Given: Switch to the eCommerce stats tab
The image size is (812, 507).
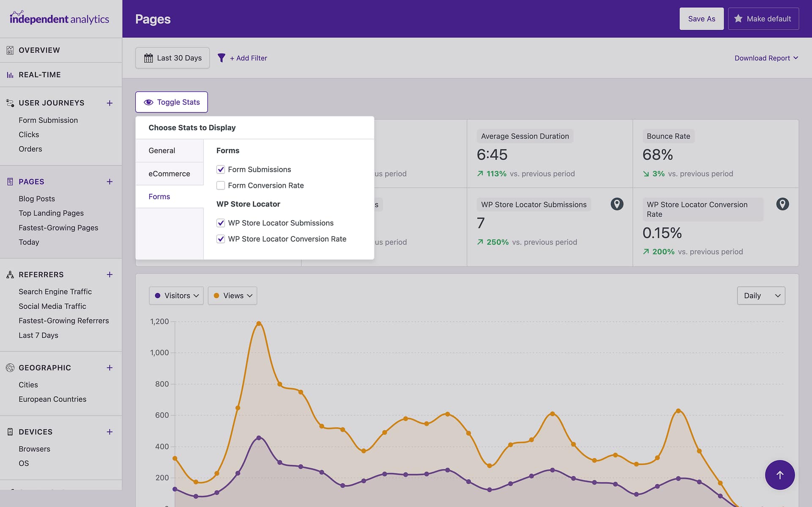Looking at the screenshot, I should click(x=169, y=174).
